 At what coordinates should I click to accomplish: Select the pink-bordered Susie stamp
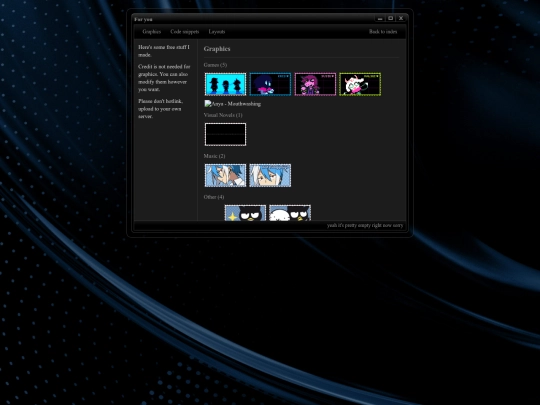point(315,84)
